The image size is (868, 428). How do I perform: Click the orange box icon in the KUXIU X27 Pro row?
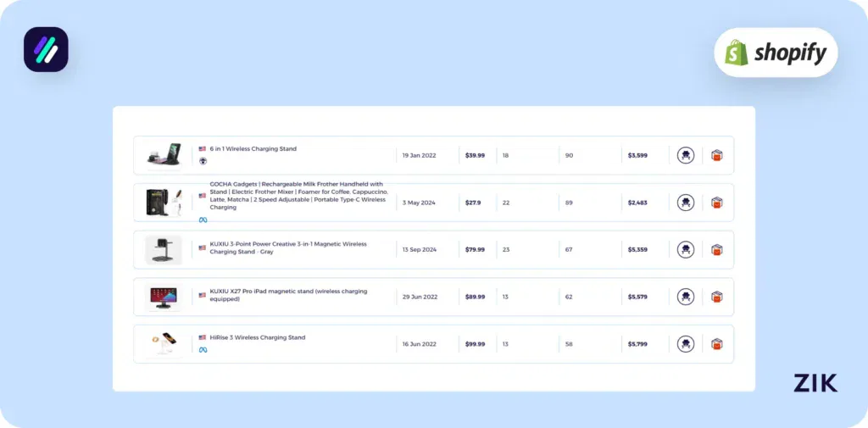coord(716,297)
